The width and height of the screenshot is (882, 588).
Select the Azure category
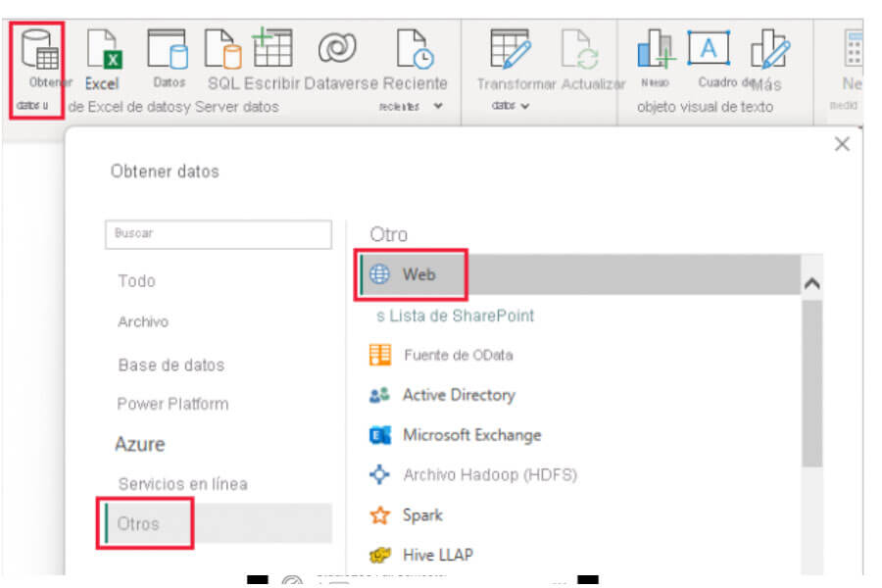click(x=140, y=444)
